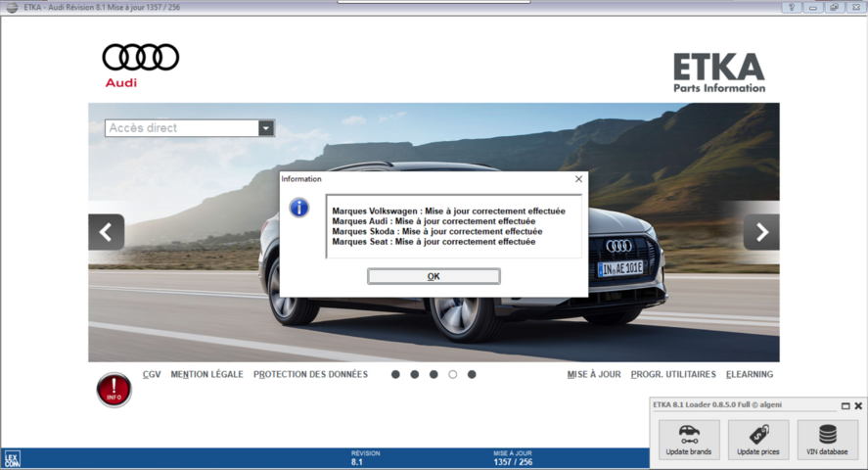This screenshot has width=868, height=470.
Task: Click the ETKA app icon in title bar
Action: [x=12, y=7]
